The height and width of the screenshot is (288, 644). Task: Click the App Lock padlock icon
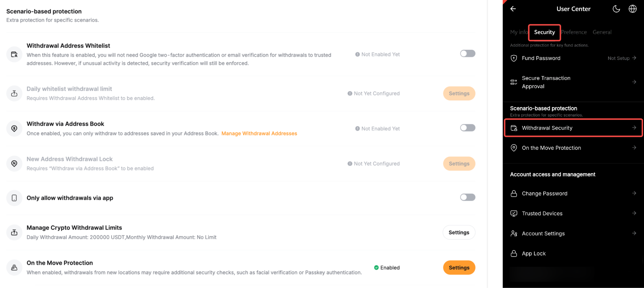coord(514,253)
